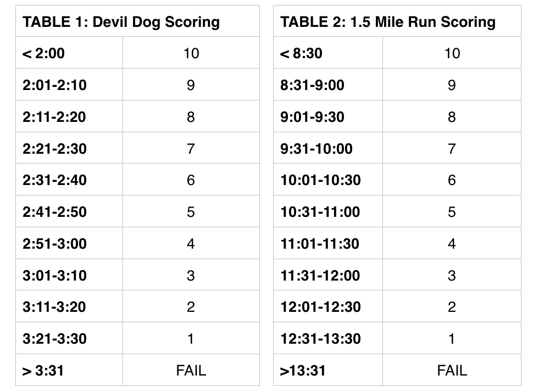Click the "10:31-11:00" time range cell
533x392 pixels.
(x=320, y=212)
